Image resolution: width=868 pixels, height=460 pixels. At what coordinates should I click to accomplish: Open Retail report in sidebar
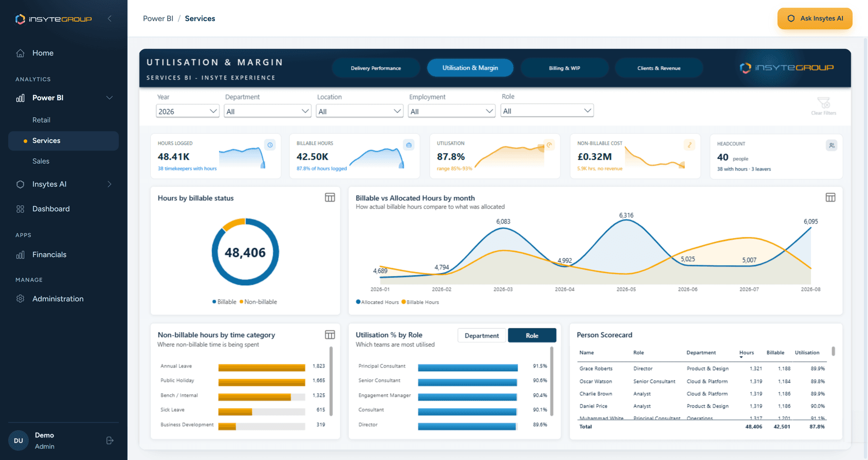point(41,120)
